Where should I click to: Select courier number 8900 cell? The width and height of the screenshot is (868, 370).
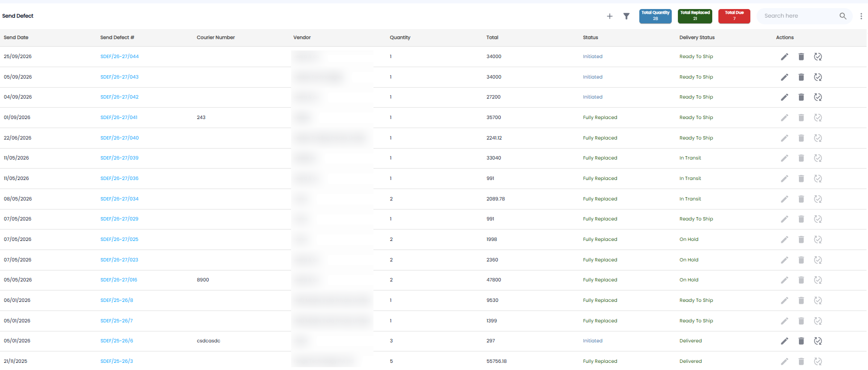(203, 280)
